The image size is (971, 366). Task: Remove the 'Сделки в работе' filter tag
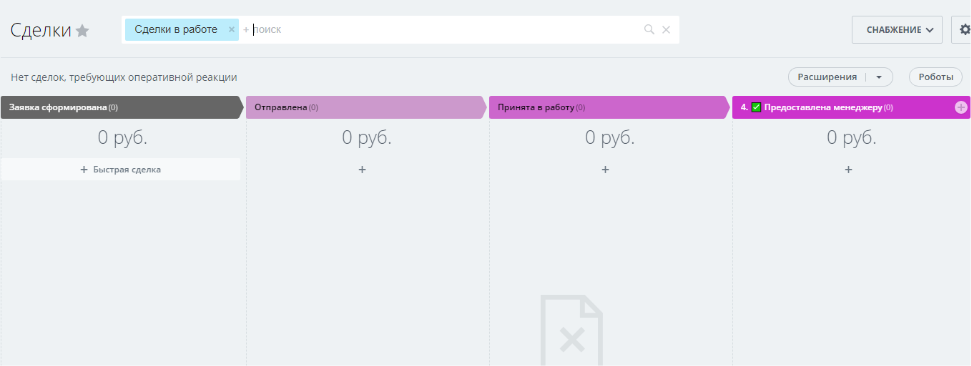point(232,29)
